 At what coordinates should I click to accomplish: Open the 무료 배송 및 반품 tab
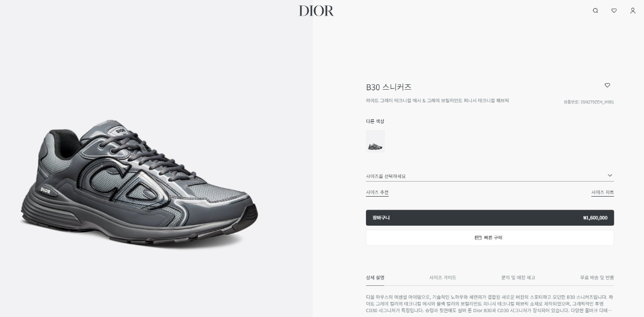coord(597,278)
